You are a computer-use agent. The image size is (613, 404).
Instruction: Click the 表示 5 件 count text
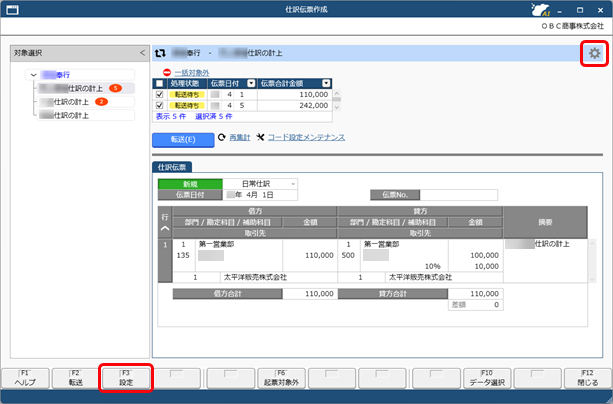pyautogui.click(x=171, y=116)
